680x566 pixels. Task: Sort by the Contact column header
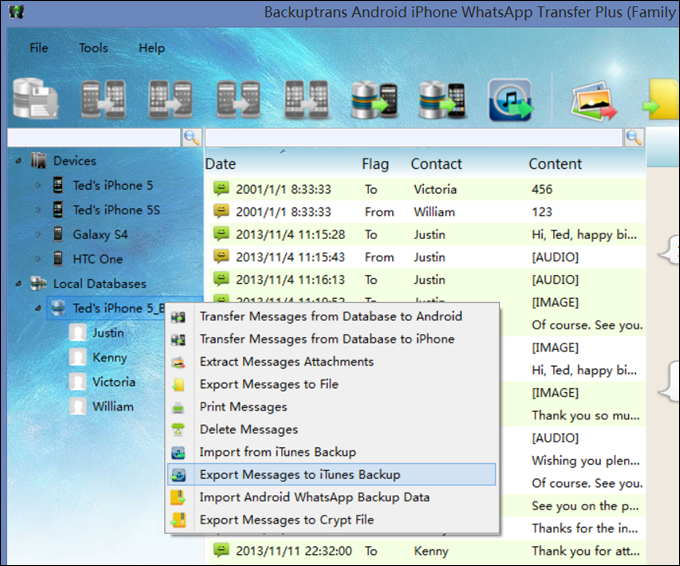click(436, 164)
